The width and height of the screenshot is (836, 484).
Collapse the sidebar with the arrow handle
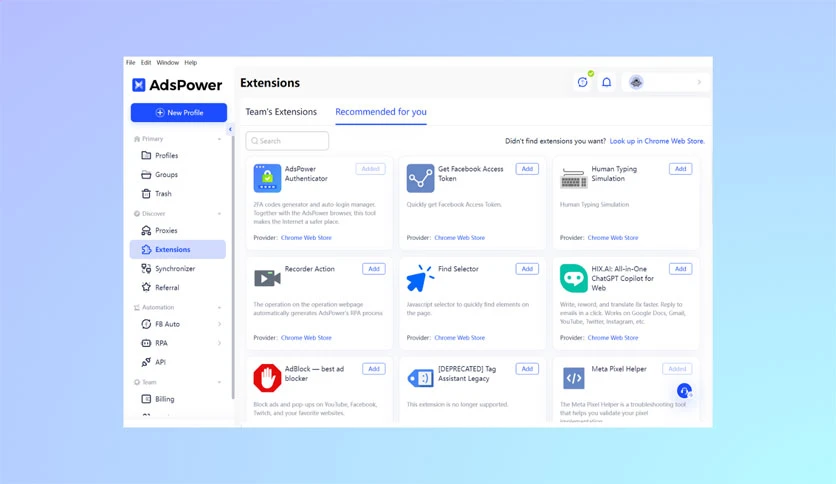[x=230, y=130]
